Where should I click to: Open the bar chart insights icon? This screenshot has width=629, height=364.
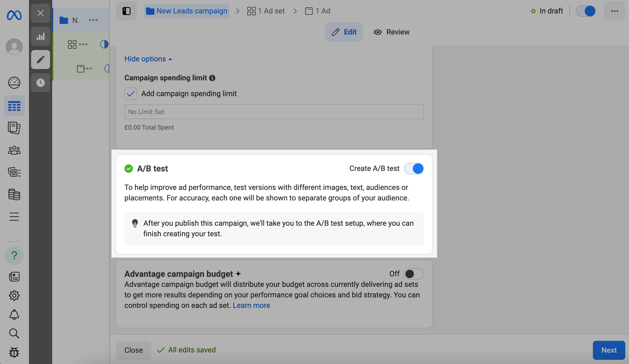(41, 36)
